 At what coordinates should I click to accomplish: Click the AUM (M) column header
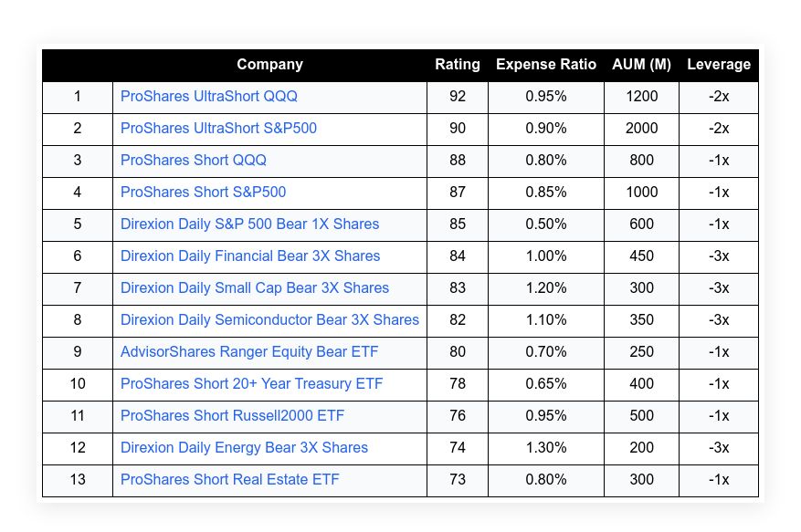pyautogui.click(x=641, y=65)
